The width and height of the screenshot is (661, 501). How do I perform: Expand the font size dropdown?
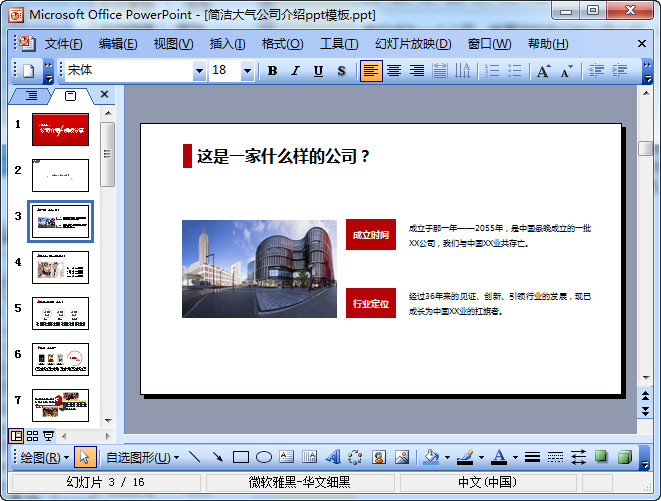pyautogui.click(x=247, y=70)
